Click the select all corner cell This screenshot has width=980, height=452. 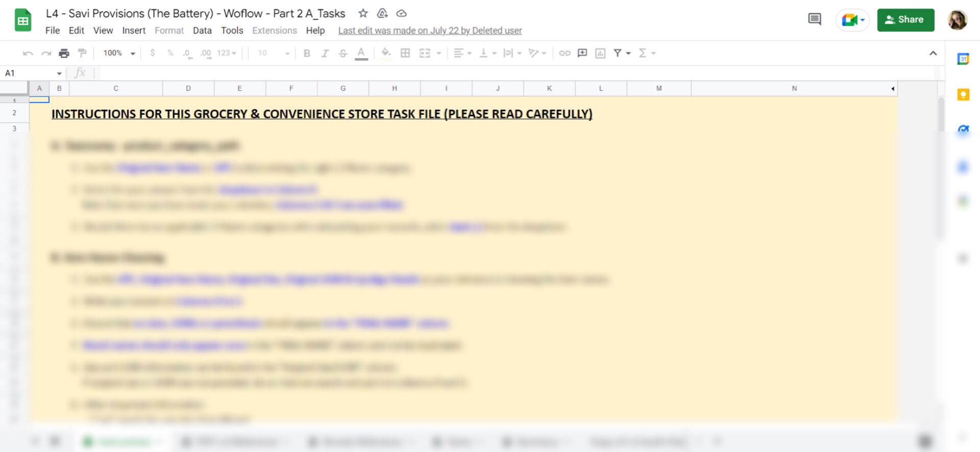click(x=14, y=88)
